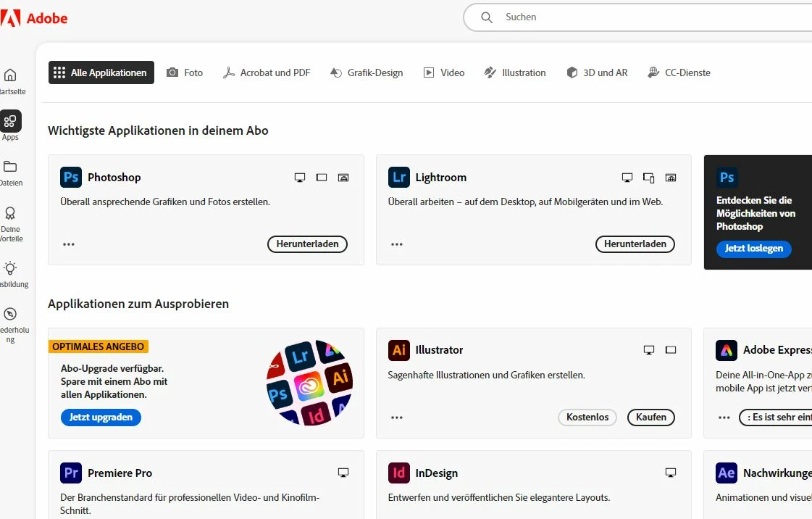Click Photoshop desktop platform icon
This screenshot has height=519, width=812.
(300, 178)
